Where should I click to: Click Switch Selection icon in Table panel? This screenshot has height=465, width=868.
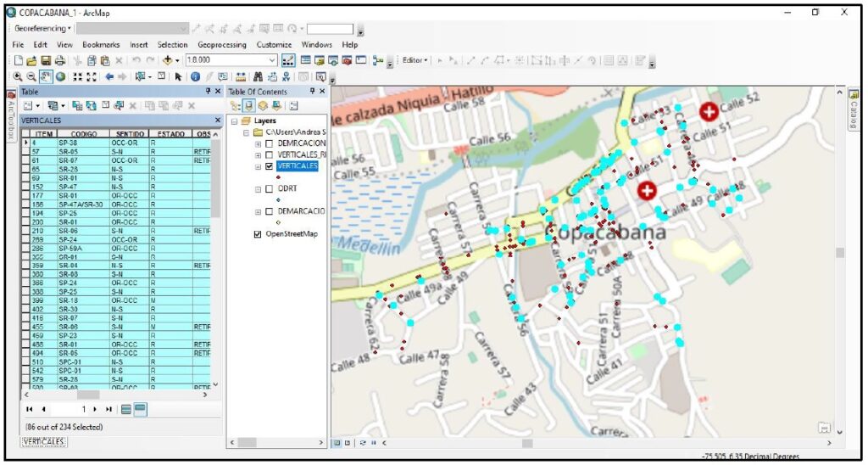92,105
